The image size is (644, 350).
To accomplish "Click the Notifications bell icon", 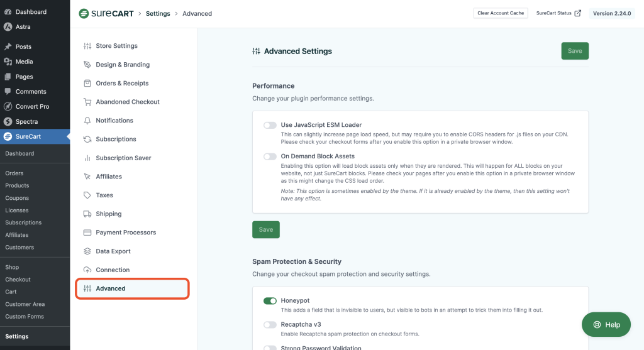I will 87,121.
